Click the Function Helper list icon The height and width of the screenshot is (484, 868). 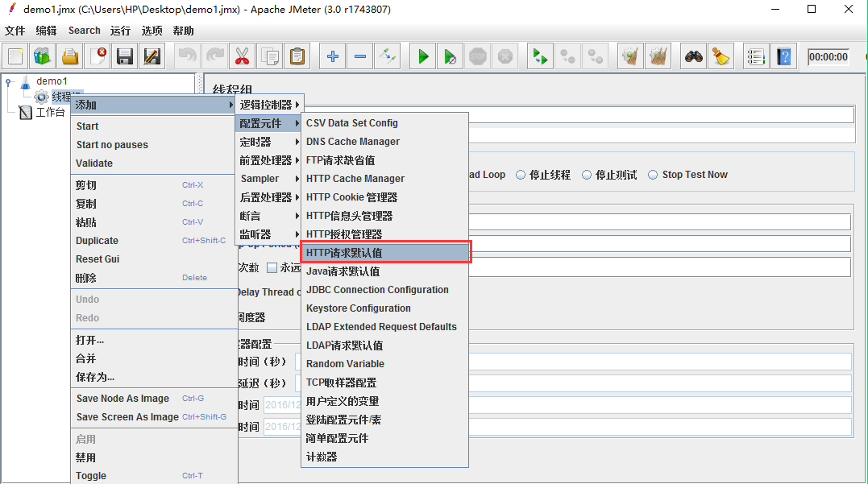point(756,56)
